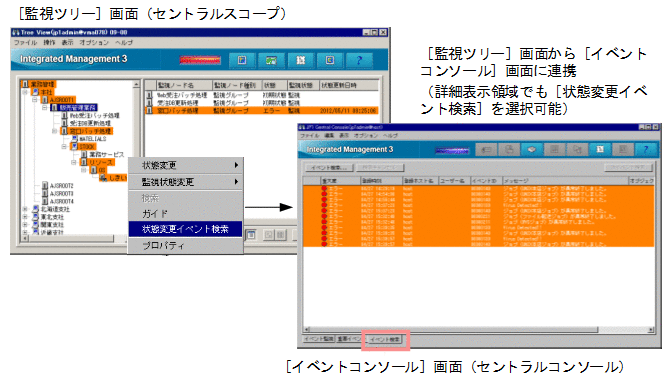Click 受注DB更新処理 row in detail list
This screenshot has width=665, height=383.
pyautogui.click(x=262, y=103)
